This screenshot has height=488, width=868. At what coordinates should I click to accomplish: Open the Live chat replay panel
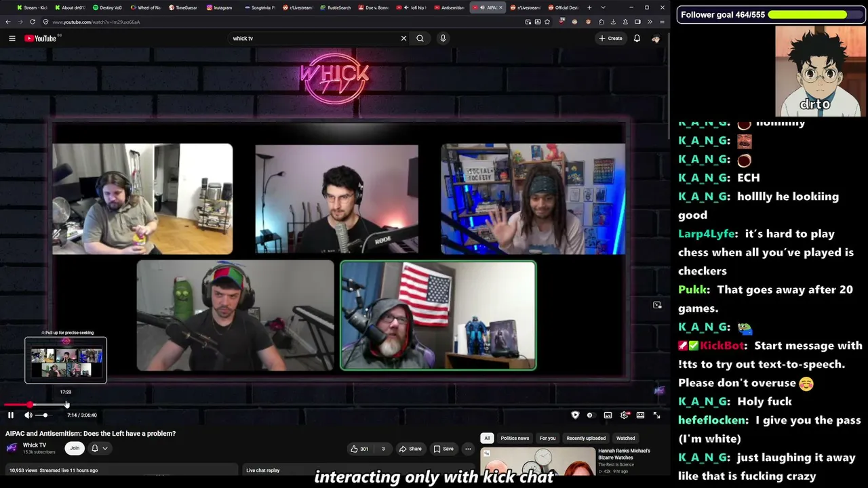359,470
